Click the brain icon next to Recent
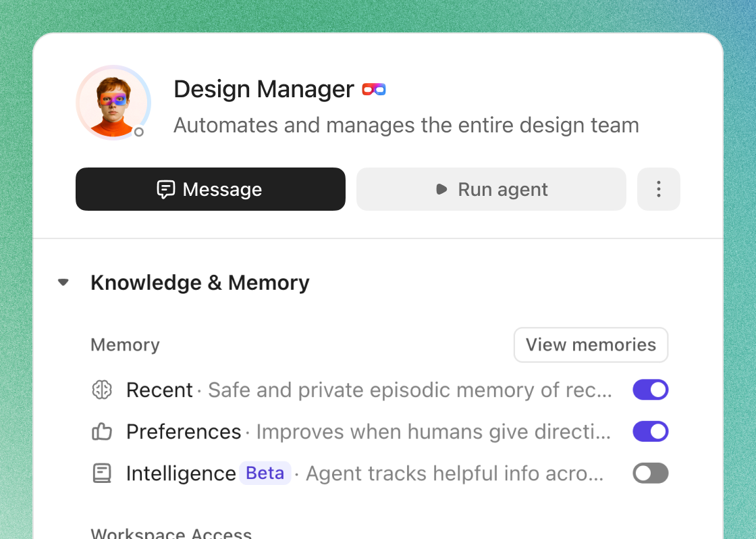This screenshot has width=756, height=539. [x=101, y=390]
